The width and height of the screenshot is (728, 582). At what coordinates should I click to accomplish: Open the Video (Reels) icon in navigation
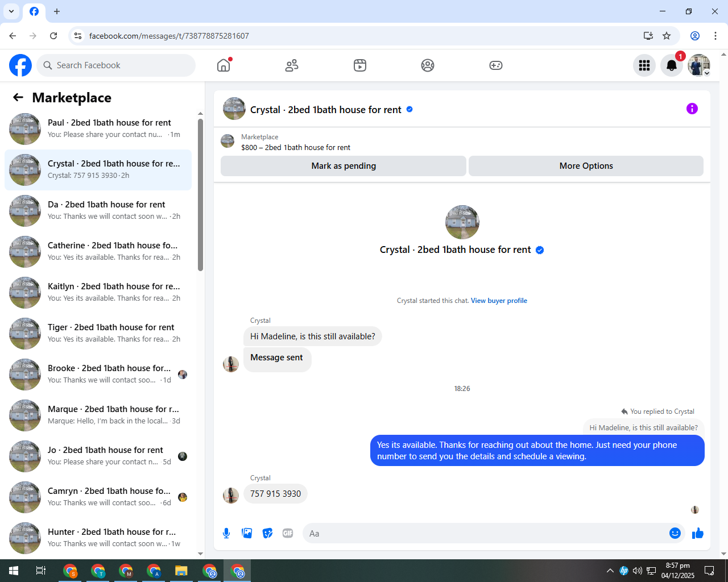pos(360,65)
